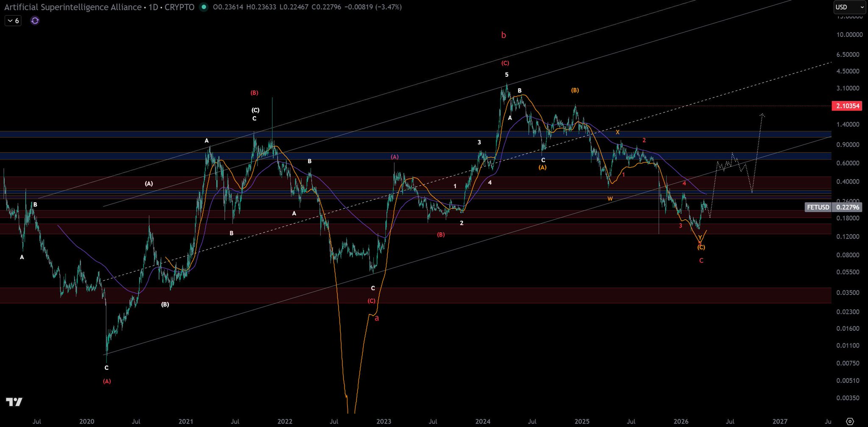Select the orange 'X' wave label
The height and width of the screenshot is (427, 868).
618,132
